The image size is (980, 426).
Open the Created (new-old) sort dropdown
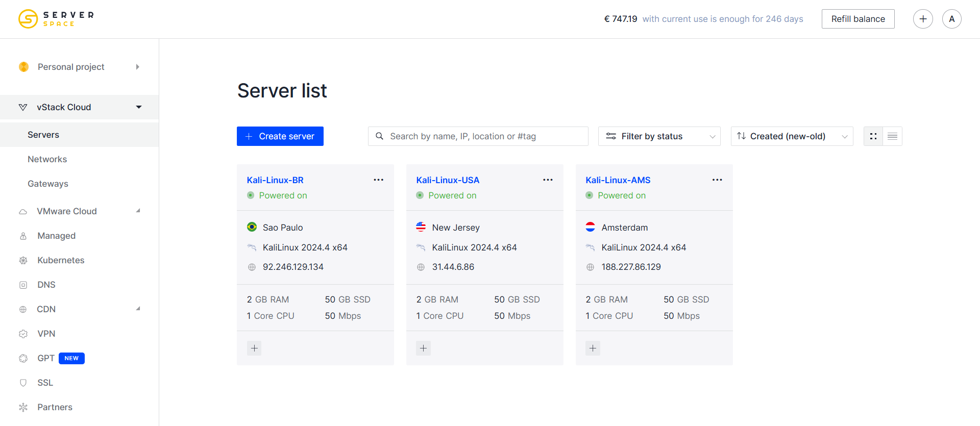[792, 136]
